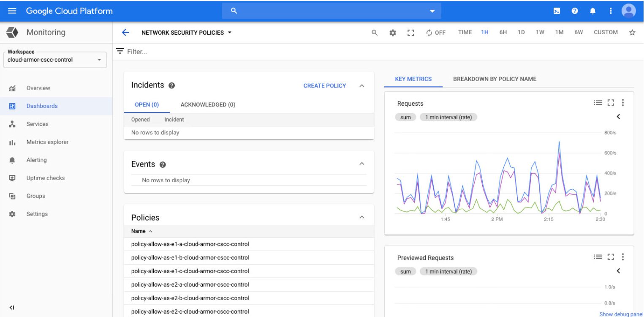Open Metrics explorer in the sidebar

(x=47, y=142)
